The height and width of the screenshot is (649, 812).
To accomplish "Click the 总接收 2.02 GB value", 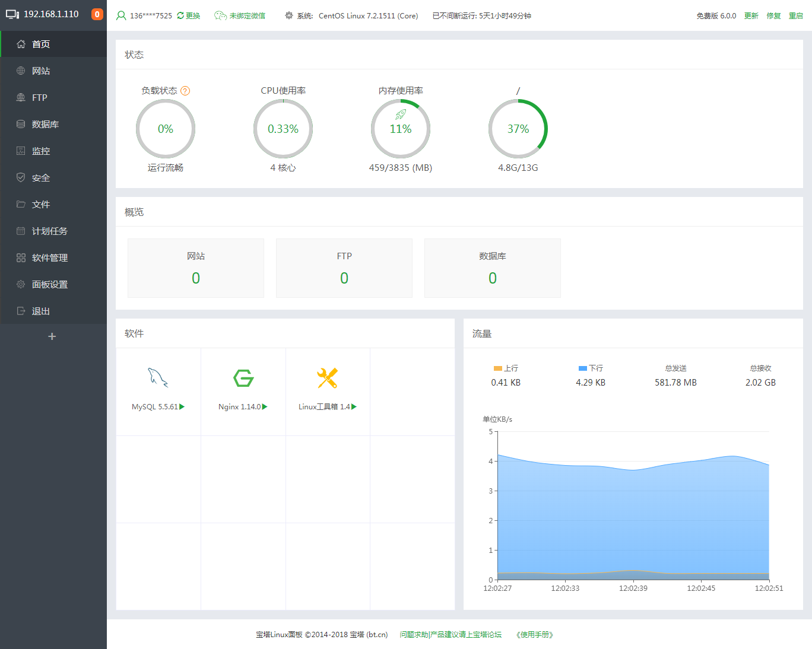I will pos(760,383).
